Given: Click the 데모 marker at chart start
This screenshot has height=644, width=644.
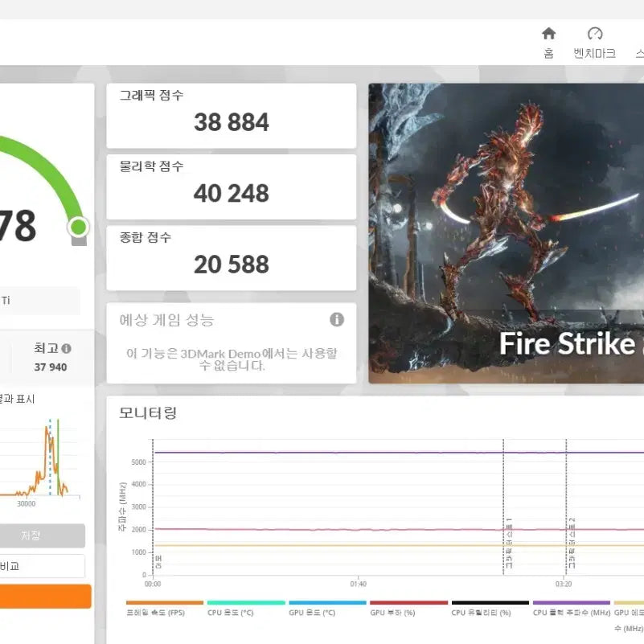Looking at the screenshot, I should tap(159, 561).
